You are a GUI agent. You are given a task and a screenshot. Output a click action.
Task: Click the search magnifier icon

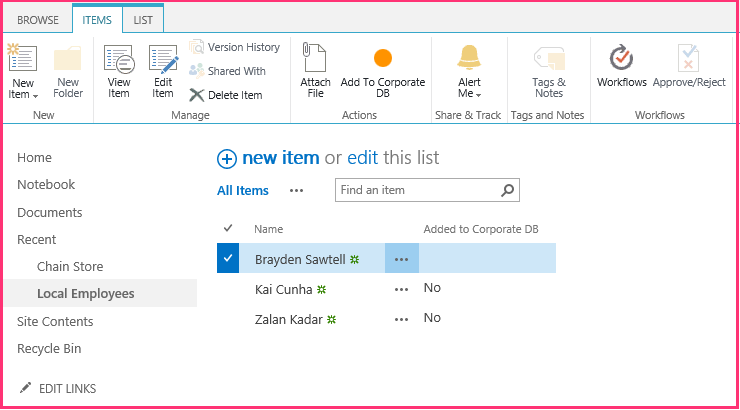507,190
